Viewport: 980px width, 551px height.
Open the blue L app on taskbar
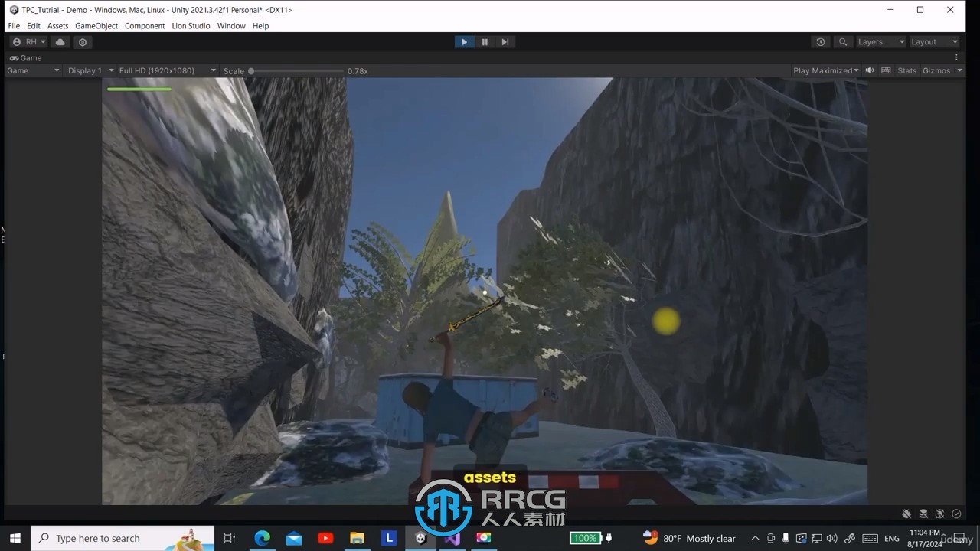(389, 538)
